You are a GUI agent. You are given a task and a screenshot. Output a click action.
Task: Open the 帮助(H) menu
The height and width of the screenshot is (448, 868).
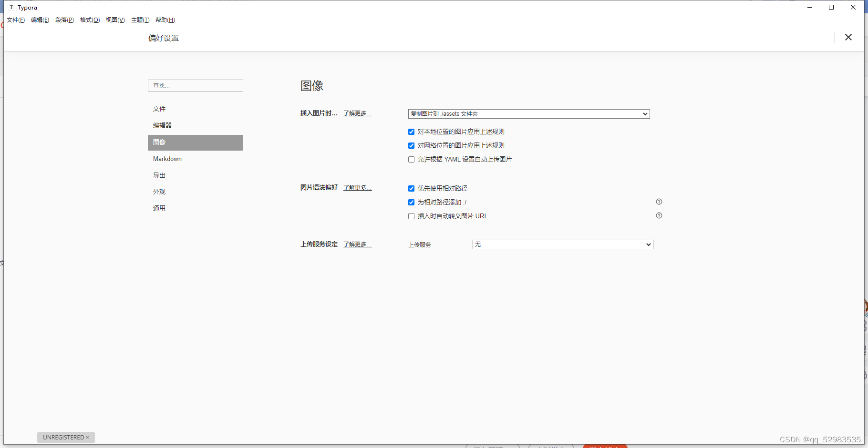coord(165,20)
